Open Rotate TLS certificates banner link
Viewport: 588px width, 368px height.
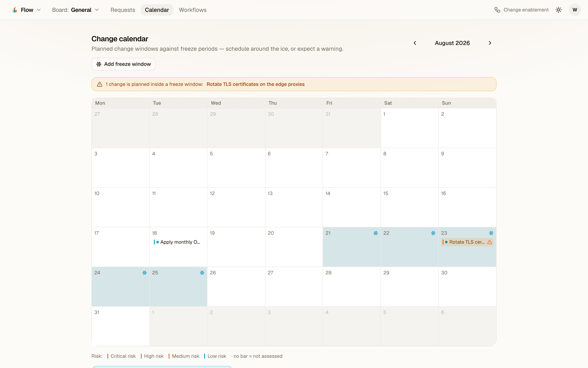pos(255,84)
